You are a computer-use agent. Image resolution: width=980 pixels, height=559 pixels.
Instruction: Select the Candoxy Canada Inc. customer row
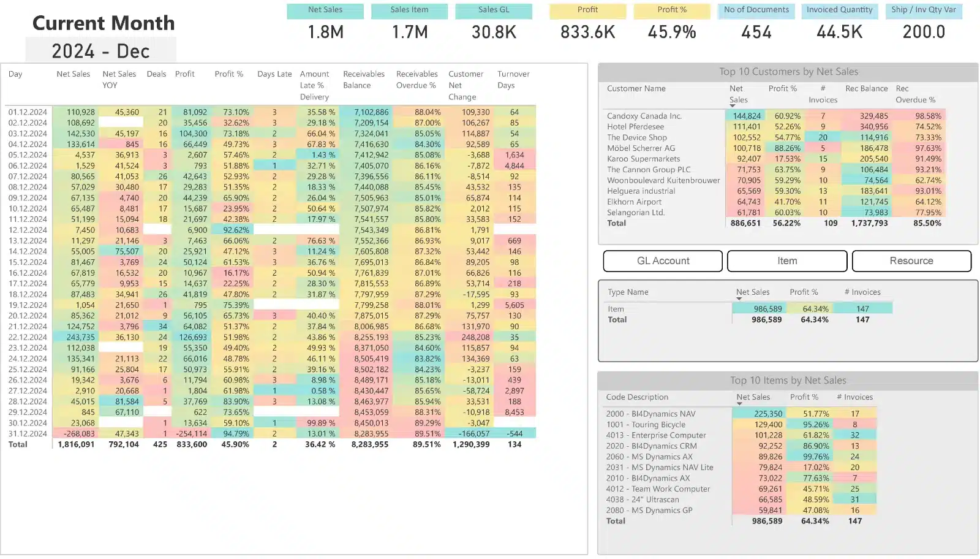pyautogui.click(x=644, y=116)
